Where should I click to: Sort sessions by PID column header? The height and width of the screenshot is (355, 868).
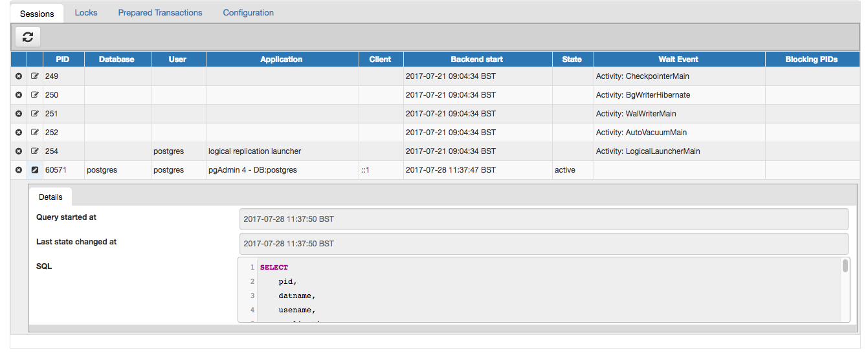coord(63,59)
